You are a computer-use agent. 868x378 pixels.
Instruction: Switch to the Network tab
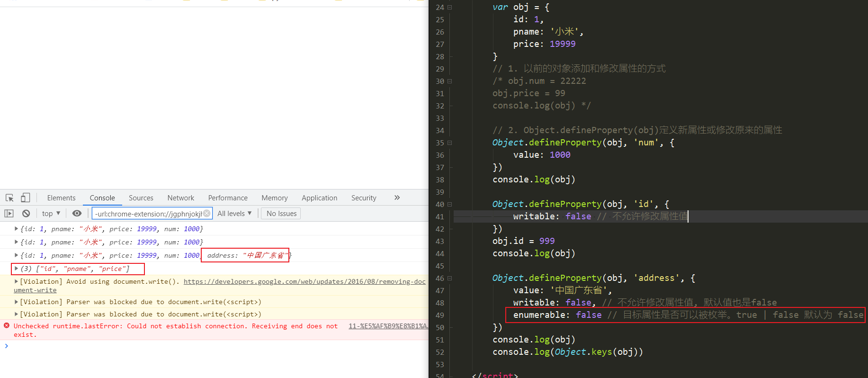click(x=181, y=198)
